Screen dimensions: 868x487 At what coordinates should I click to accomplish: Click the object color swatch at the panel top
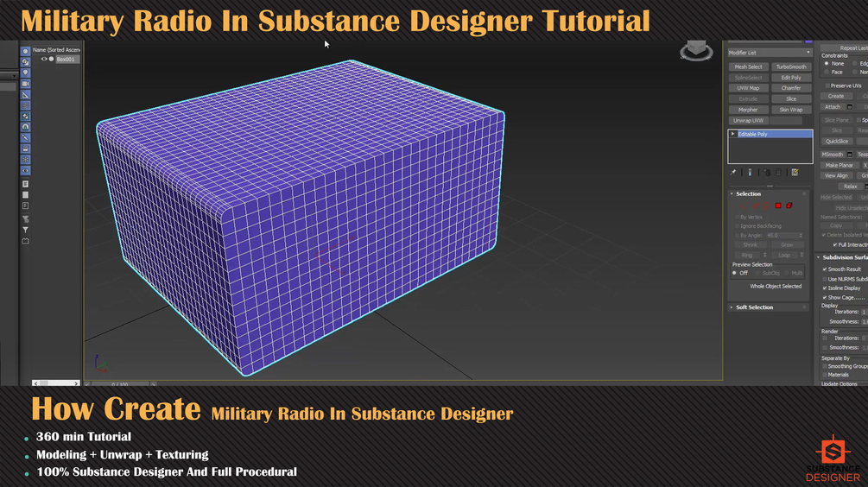[808, 41]
